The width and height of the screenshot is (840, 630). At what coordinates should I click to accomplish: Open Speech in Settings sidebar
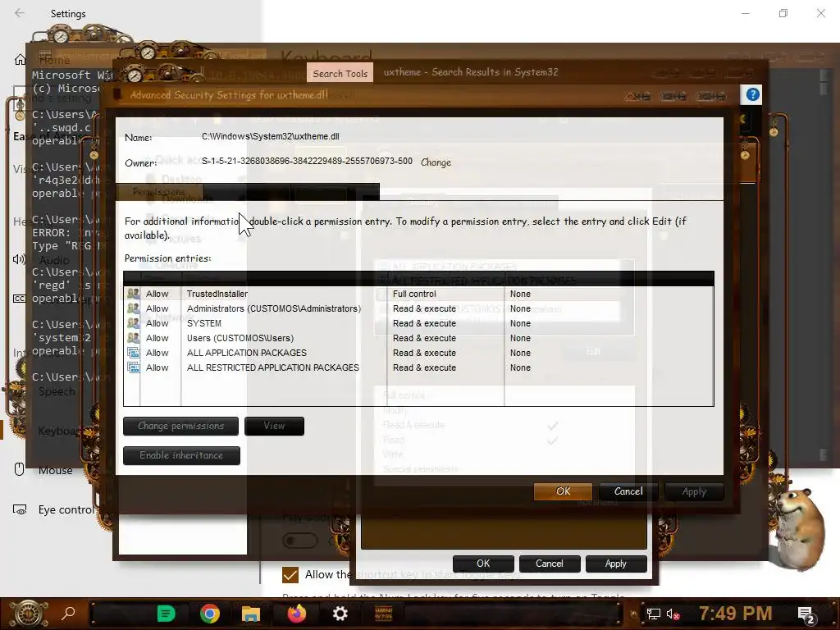[x=57, y=391]
